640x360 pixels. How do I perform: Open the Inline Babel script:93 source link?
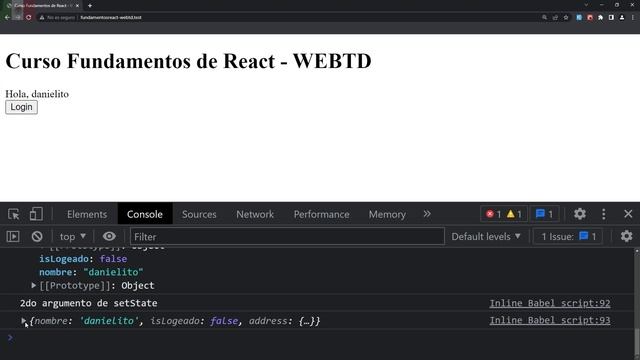550,320
